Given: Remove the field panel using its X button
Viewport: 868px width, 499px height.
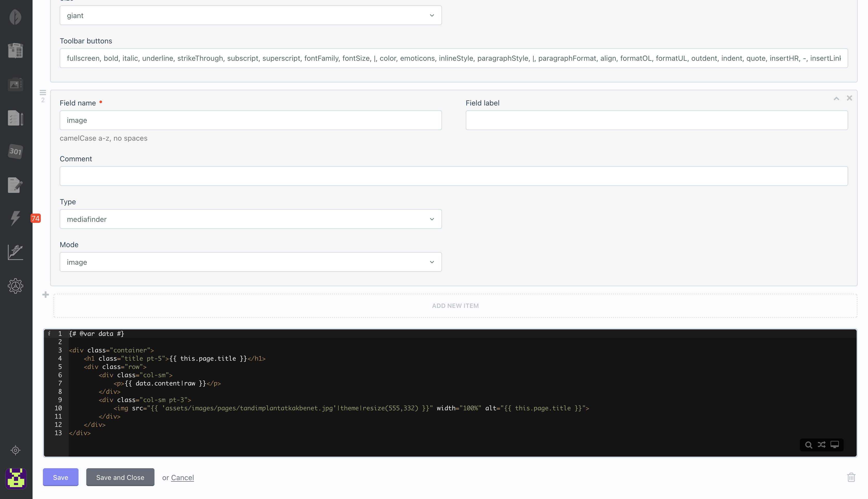Looking at the screenshot, I should click(x=849, y=98).
